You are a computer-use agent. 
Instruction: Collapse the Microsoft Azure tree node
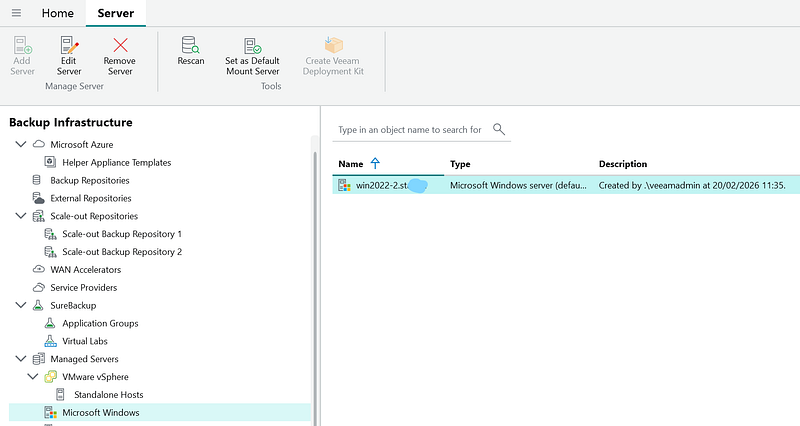coord(22,144)
